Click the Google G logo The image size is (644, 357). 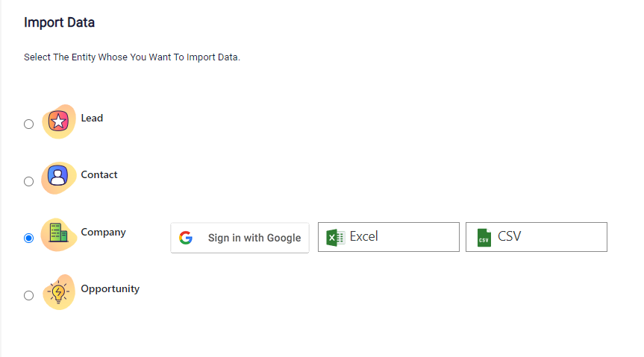click(186, 238)
